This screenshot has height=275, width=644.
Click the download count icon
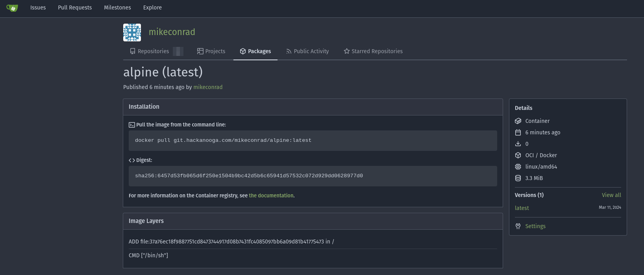[x=518, y=144]
